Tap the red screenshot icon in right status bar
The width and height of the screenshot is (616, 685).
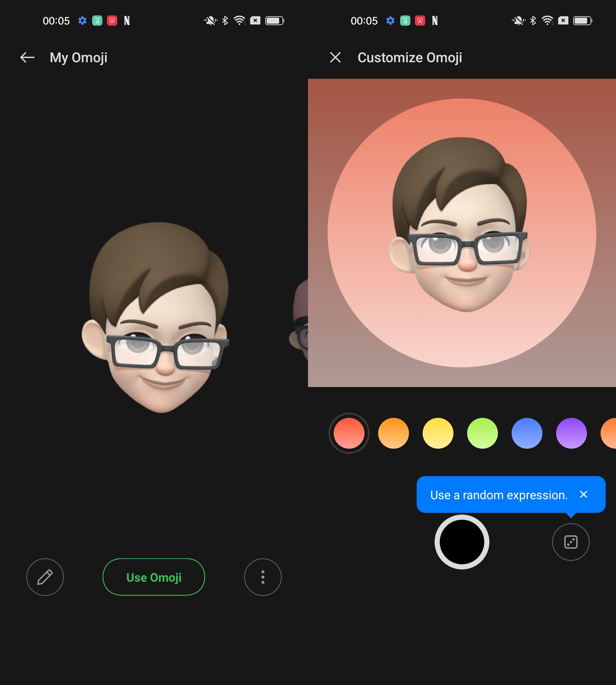(420, 21)
